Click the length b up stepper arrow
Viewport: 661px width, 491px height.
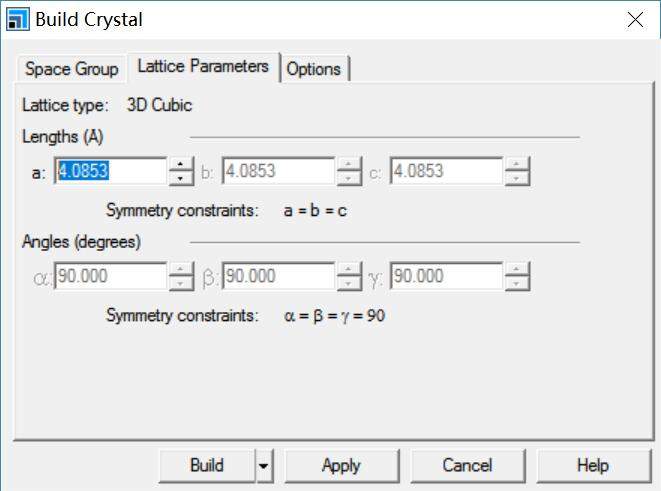[349, 164]
